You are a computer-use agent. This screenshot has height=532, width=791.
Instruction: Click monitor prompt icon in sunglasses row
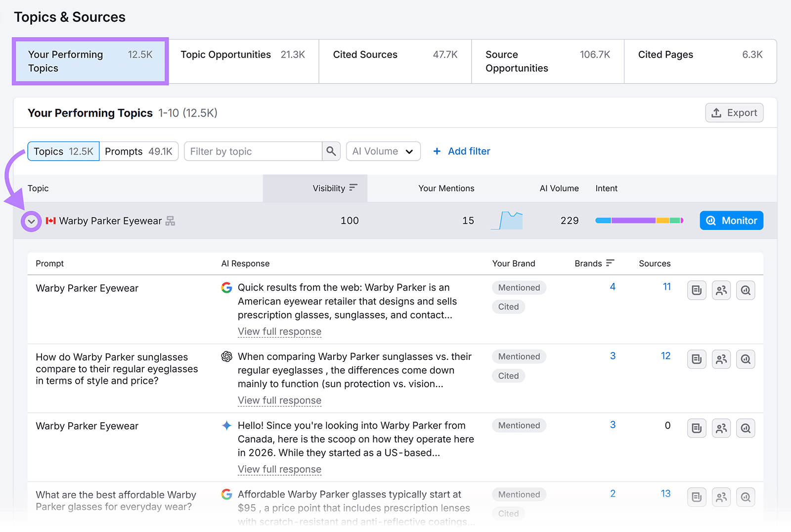point(746,359)
